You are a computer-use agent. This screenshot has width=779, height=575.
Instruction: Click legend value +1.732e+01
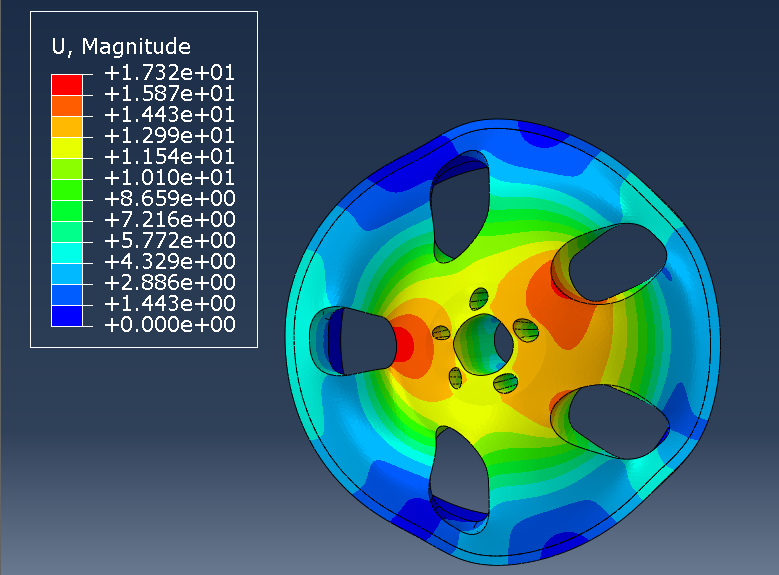click(x=169, y=73)
